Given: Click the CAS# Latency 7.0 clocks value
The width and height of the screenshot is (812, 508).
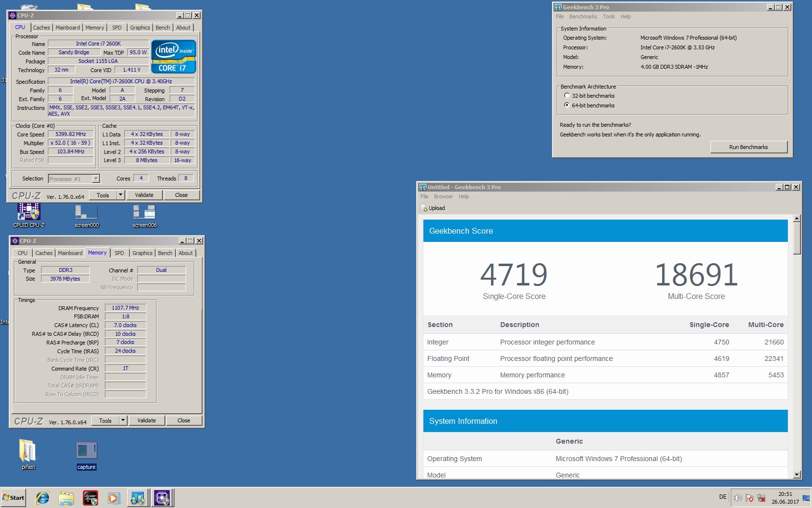Looking at the screenshot, I should (125, 325).
